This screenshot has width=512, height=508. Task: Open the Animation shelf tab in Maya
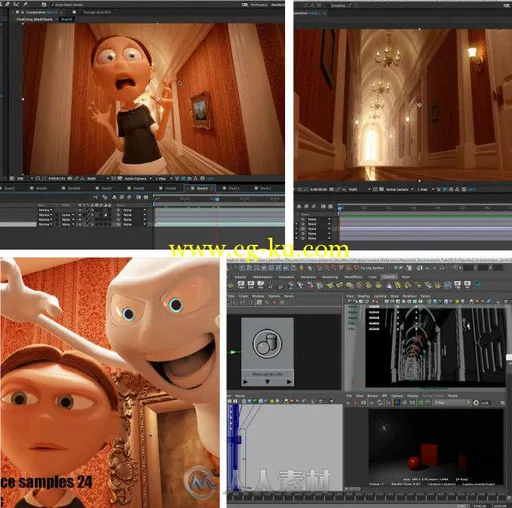click(286, 277)
